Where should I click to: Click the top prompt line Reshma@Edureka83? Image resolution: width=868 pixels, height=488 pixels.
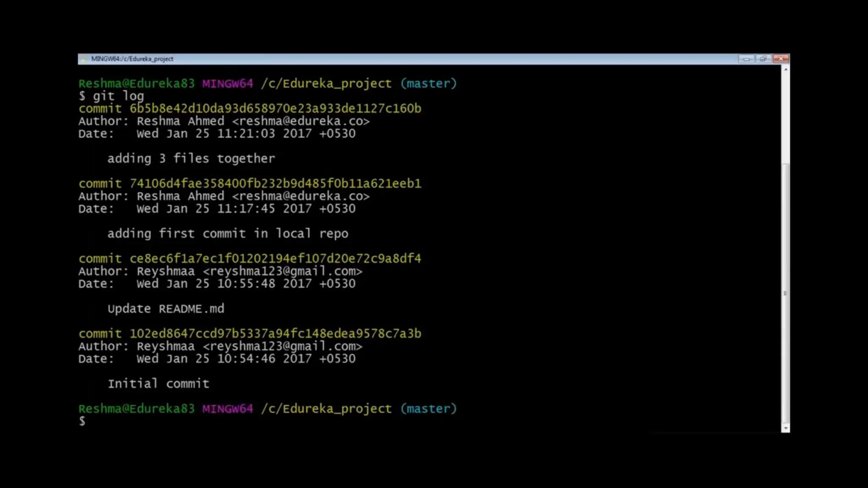(267, 83)
